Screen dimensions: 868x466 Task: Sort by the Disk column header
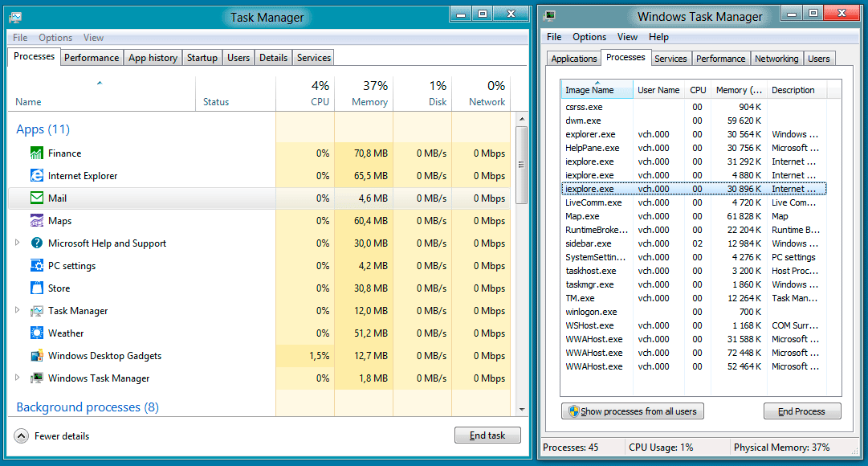click(423, 93)
